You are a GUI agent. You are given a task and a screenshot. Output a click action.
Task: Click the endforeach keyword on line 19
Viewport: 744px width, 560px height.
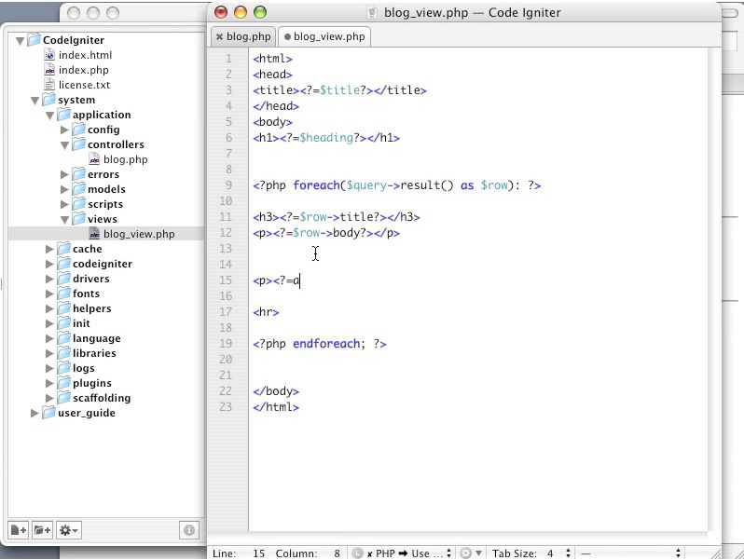(x=326, y=343)
